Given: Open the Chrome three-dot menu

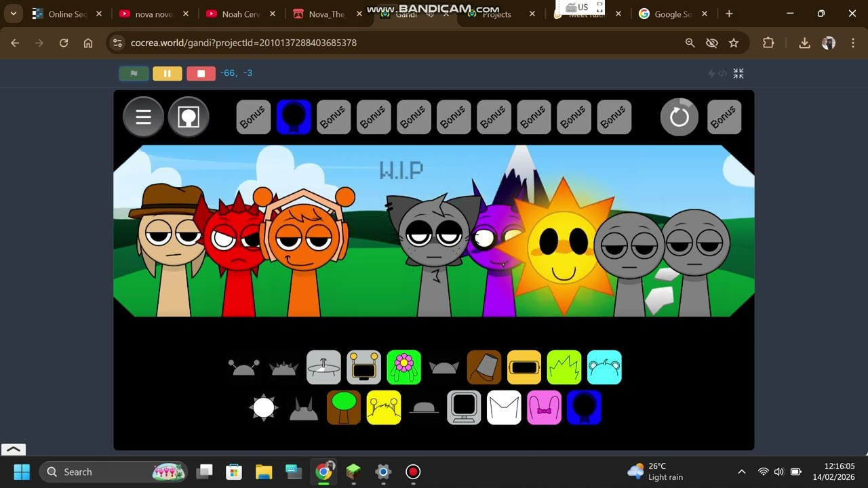Looking at the screenshot, I should (x=852, y=43).
